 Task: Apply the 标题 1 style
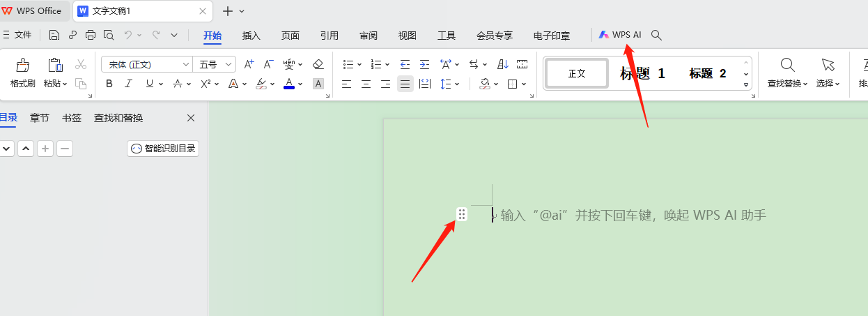point(642,73)
